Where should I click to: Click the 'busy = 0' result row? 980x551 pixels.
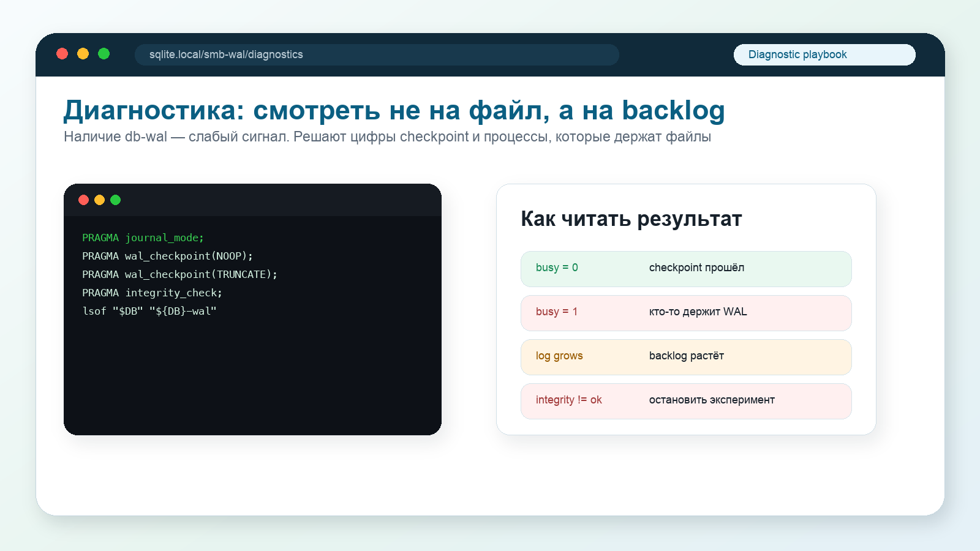point(686,269)
